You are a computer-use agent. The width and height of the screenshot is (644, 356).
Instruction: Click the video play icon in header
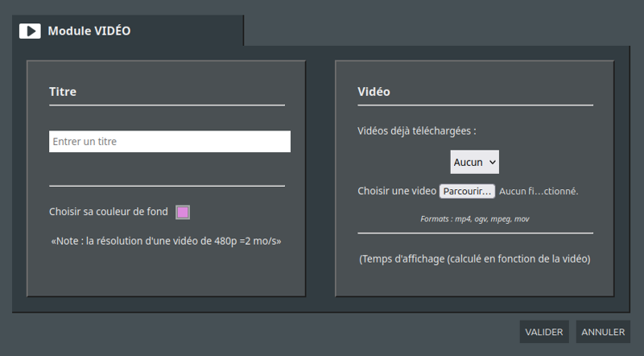point(30,31)
